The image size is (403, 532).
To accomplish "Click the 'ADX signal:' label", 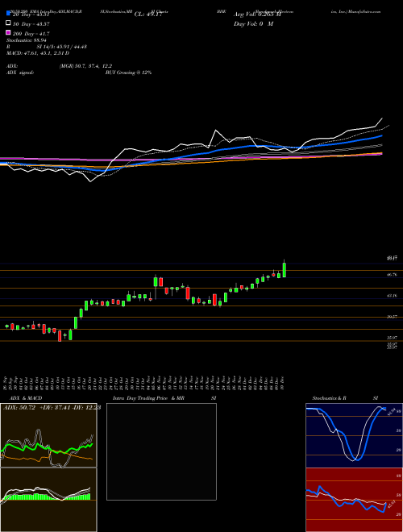I will click(x=19, y=73).
